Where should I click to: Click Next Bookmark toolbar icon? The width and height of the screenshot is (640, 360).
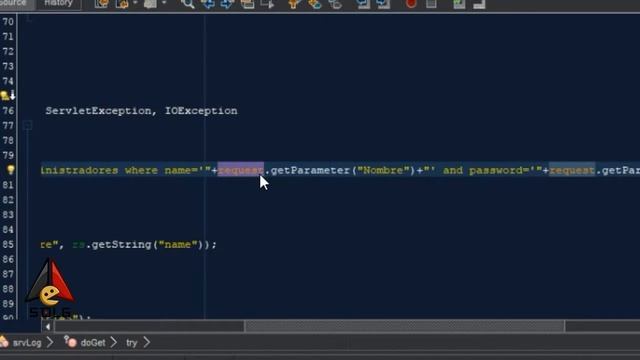click(x=315, y=4)
